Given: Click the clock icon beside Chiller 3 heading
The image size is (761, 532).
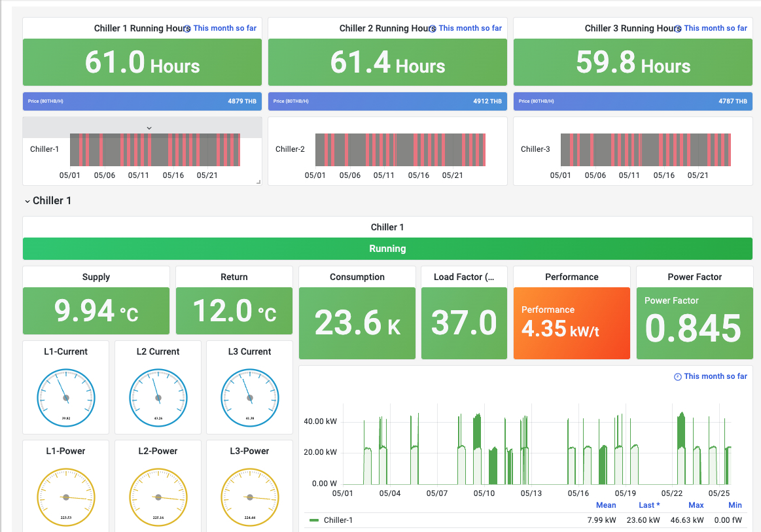Looking at the screenshot, I should 679,28.
